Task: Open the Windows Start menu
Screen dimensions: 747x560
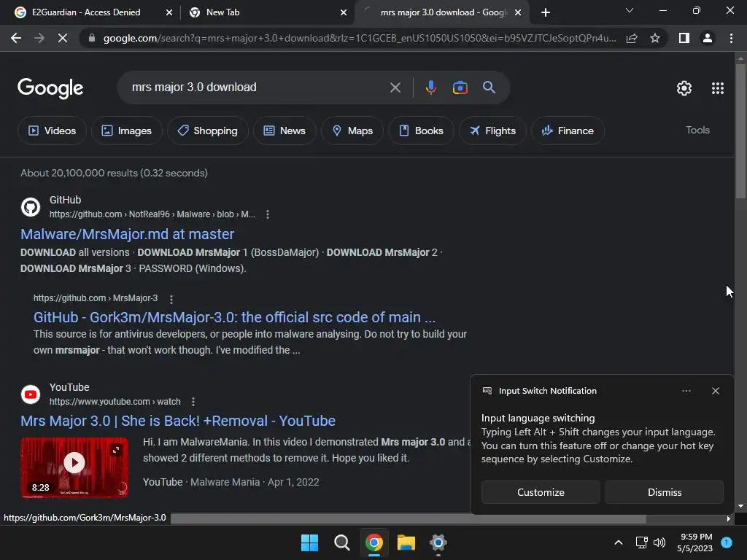Action: pyautogui.click(x=309, y=542)
